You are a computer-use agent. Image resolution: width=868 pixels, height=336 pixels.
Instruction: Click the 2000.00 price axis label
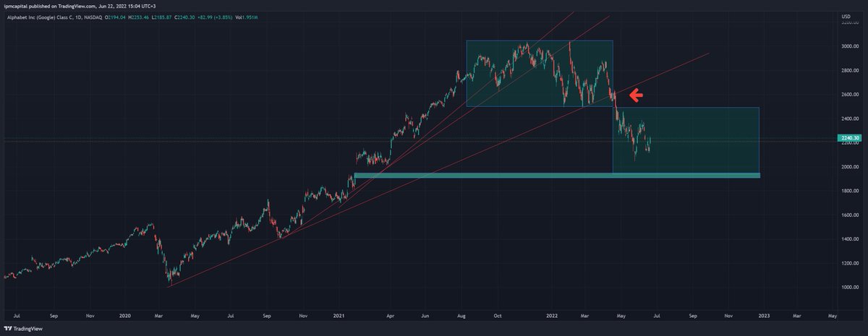[x=848, y=167]
